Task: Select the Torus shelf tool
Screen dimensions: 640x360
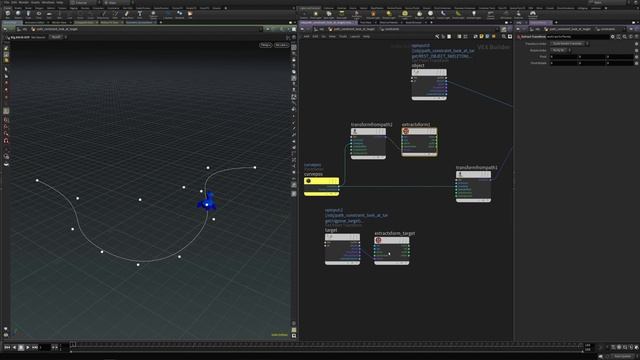Action: point(39,14)
